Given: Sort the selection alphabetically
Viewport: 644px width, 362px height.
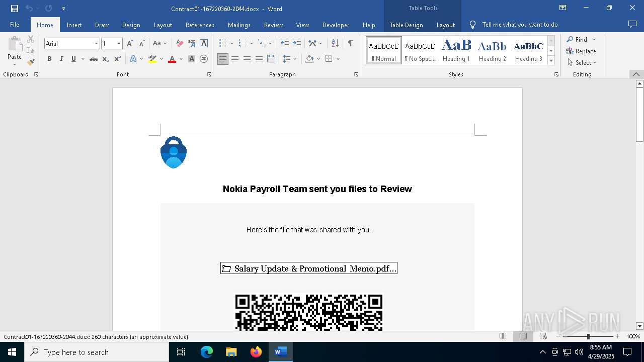Looking at the screenshot, I should pos(335,44).
